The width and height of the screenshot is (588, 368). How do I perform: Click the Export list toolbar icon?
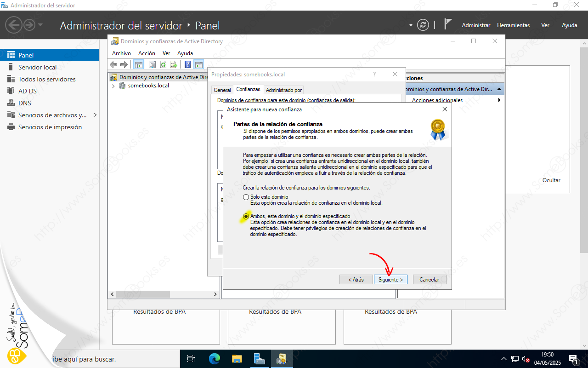coord(174,65)
